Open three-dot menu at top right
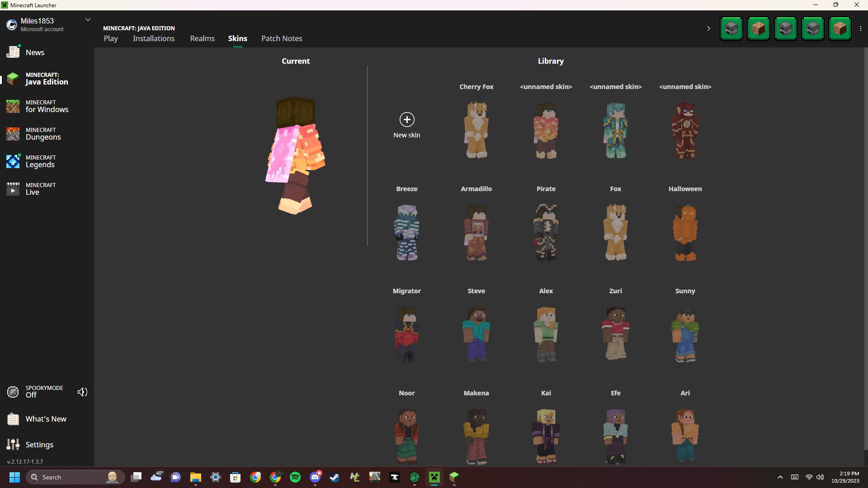Image resolution: width=868 pixels, height=488 pixels. coord(860,29)
